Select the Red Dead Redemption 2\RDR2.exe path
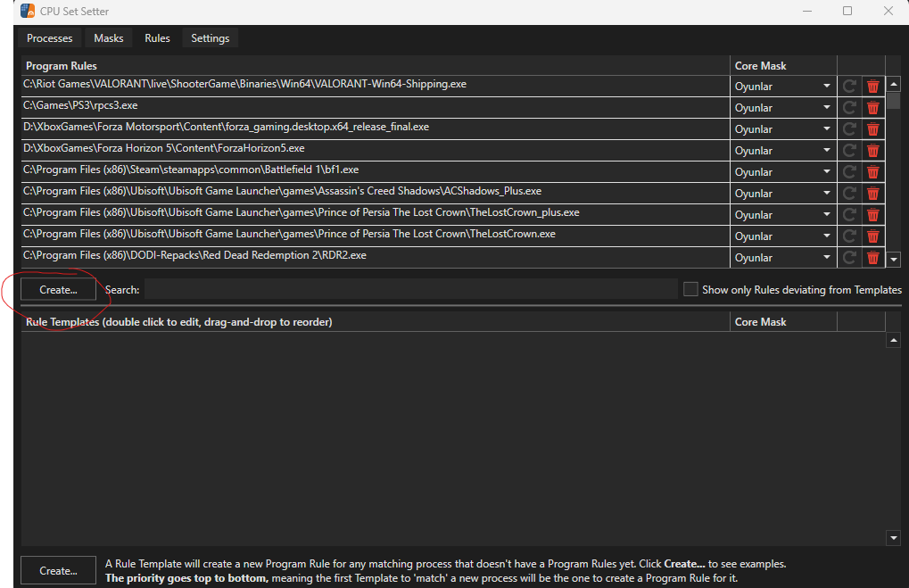 (x=194, y=256)
